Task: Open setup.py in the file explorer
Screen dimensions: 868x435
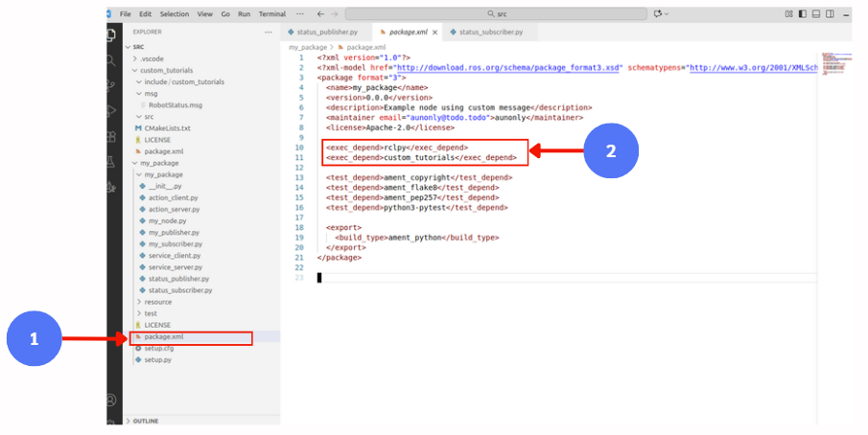Action: pyautogui.click(x=157, y=359)
